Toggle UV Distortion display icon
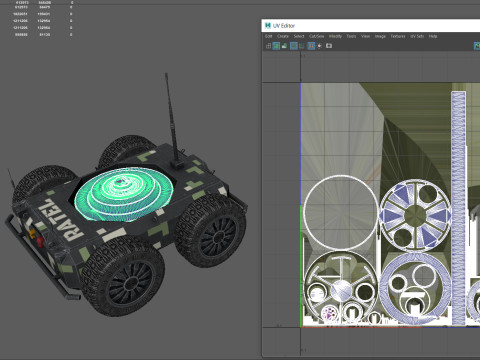Viewport: 480px width, 360px height. click(284, 46)
